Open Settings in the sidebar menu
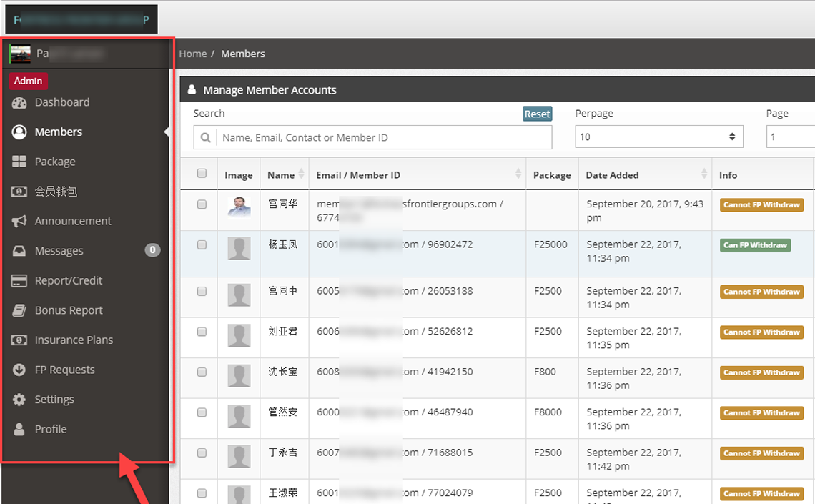The width and height of the screenshot is (815, 504). point(54,400)
